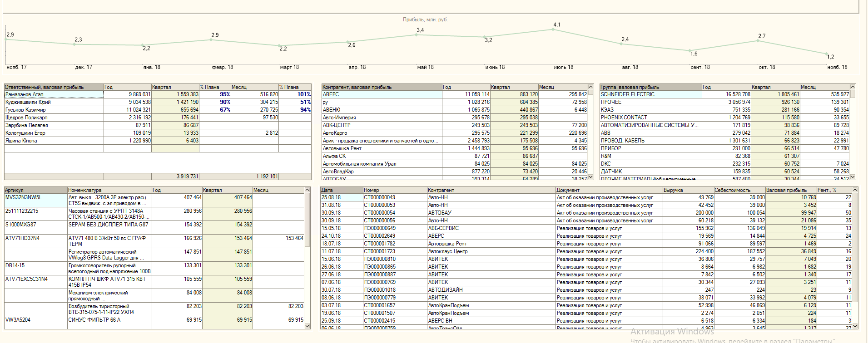This screenshot has width=868, height=343.
Task: Select document number 'СТ000000049'
Action: [x=395, y=197]
